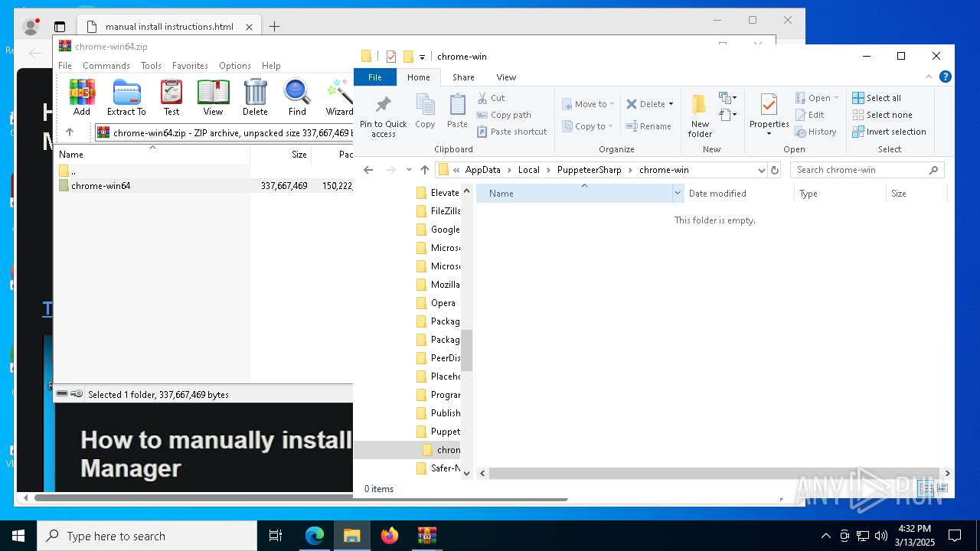The image size is (980, 551).
Task: Select the parent '..' entry in WinRAR
Action: pyautogui.click(x=67, y=171)
